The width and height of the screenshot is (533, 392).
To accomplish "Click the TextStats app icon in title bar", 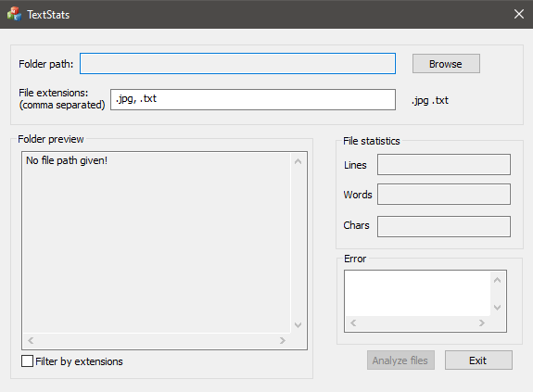I will coord(14,14).
